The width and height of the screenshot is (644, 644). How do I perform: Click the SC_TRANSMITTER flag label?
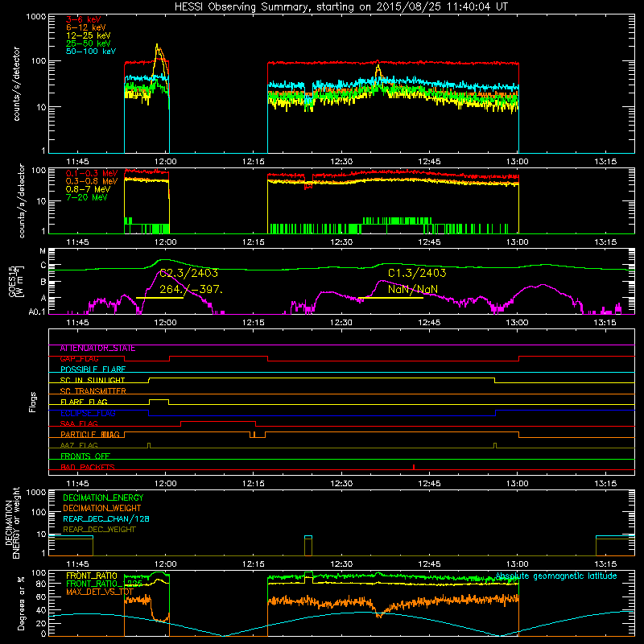point(93,391)
